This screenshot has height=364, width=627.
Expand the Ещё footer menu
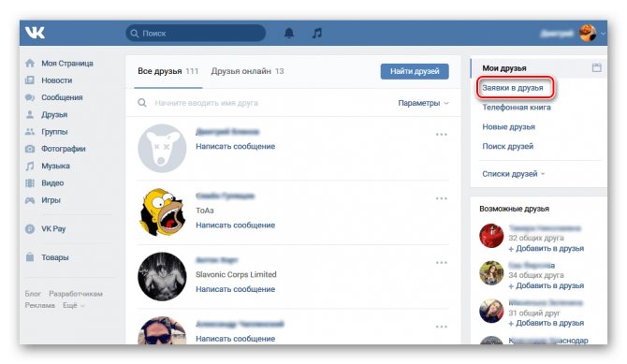click(x=73, y=305)
